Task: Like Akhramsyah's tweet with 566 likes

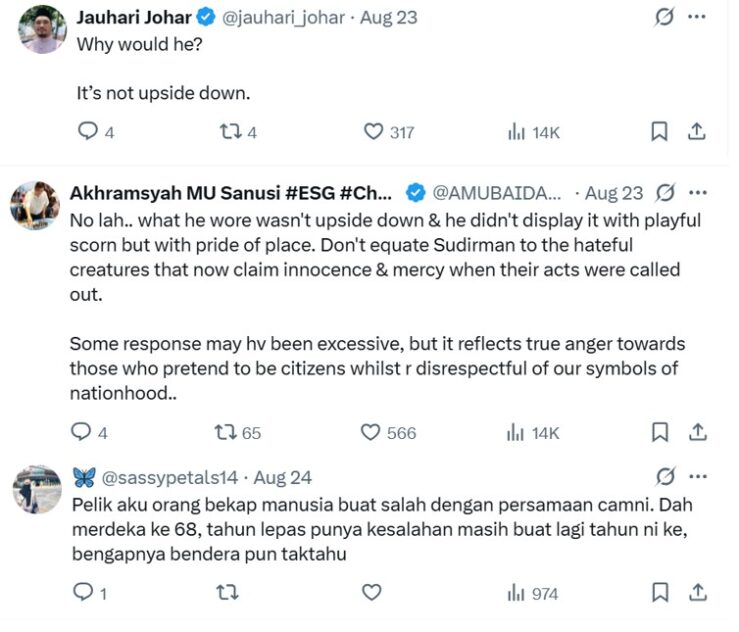Action: pyautogui.click(x=371, y=432)
